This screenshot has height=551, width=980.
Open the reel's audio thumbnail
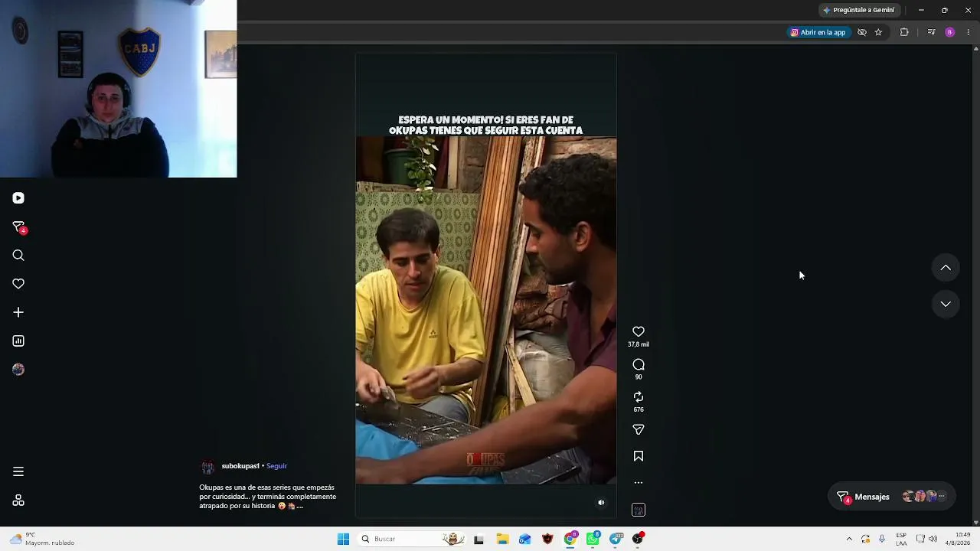point(639,510)
